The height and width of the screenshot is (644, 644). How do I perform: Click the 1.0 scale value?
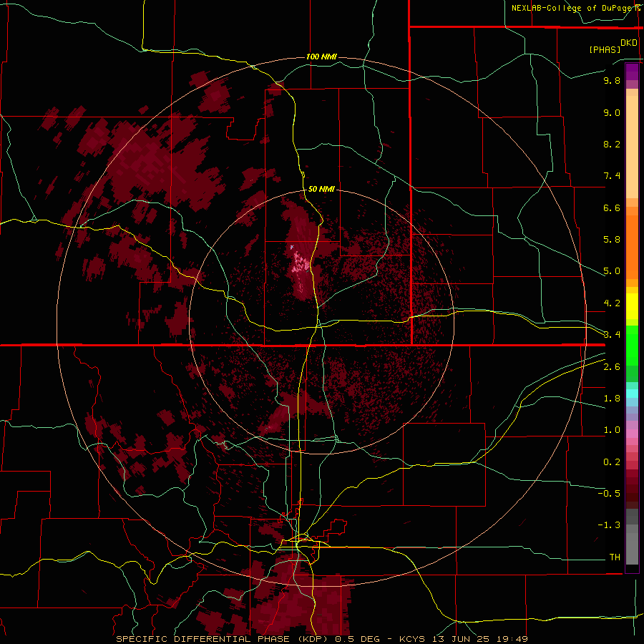(612, 430)
